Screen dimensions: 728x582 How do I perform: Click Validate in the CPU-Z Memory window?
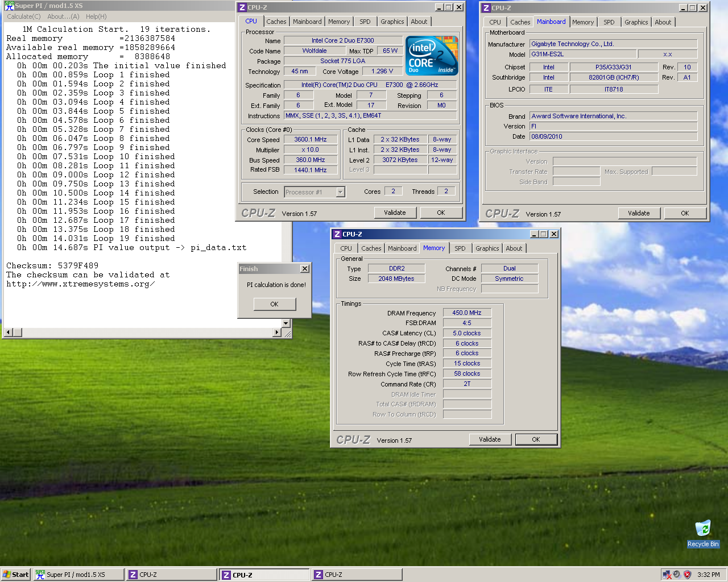pyautogui.click(x=490, y=439)
